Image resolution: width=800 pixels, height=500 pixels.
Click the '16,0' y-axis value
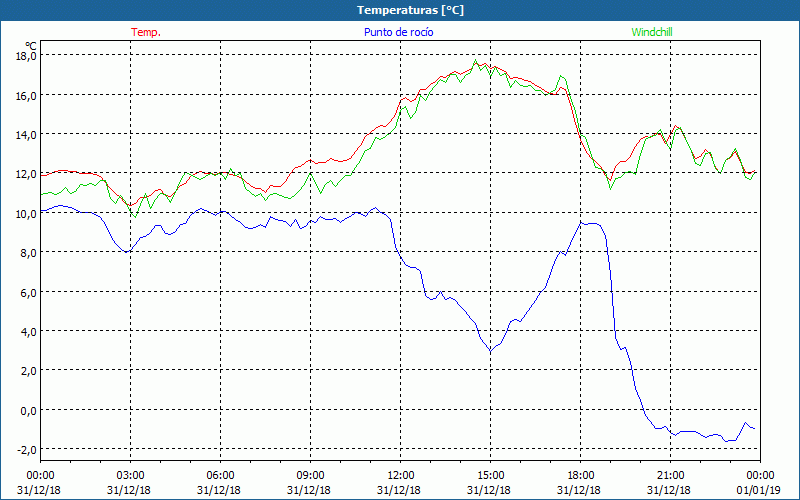[x=26, y=95]
